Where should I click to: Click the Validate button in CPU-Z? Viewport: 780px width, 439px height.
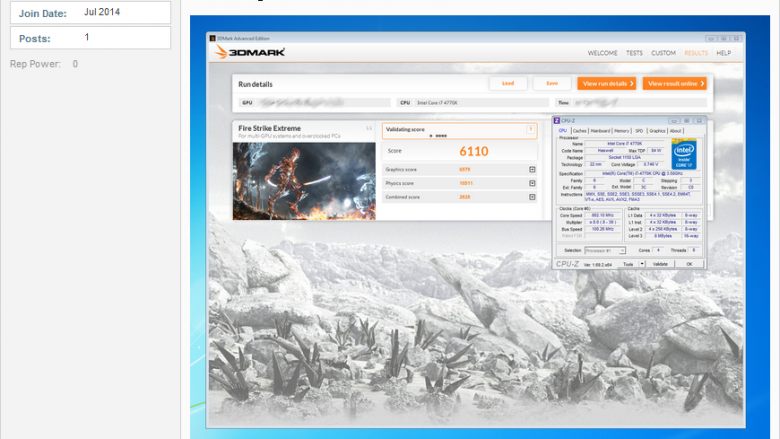tap(660, 264)
